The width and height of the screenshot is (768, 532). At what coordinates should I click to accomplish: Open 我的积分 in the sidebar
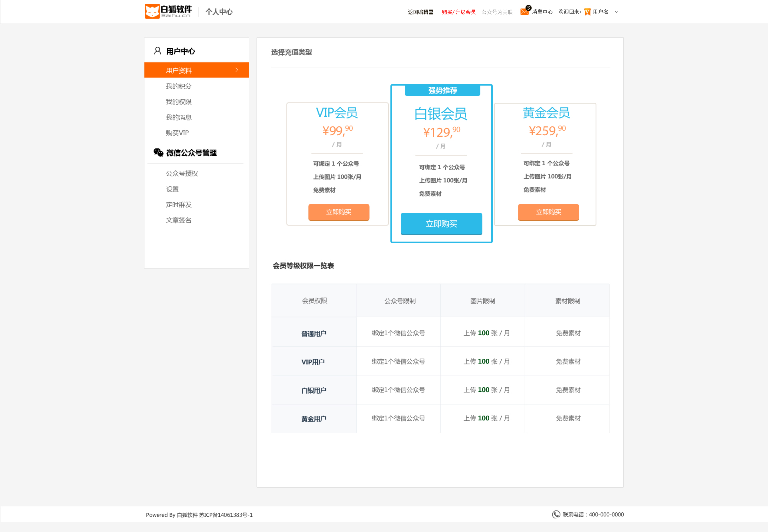click(179, 86)
